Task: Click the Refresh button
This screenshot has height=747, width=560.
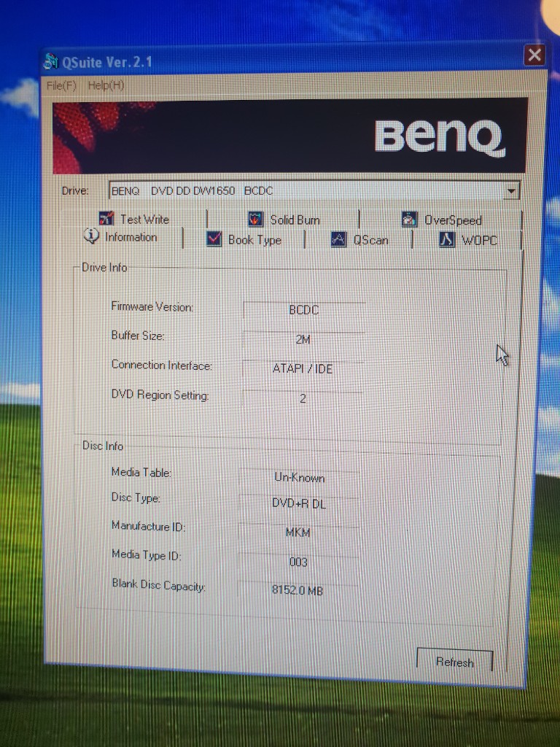Action: [455, 662]
